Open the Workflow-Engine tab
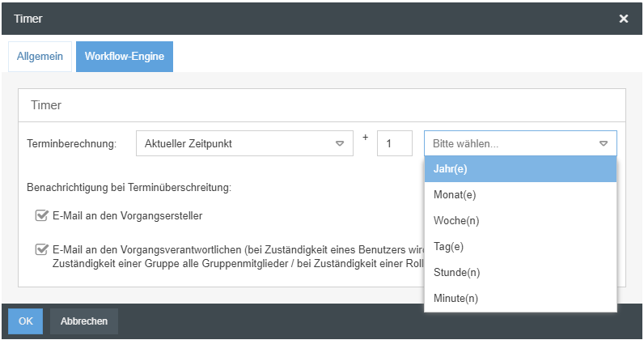This screenshot has height=340, width=644. click(125, 57)
